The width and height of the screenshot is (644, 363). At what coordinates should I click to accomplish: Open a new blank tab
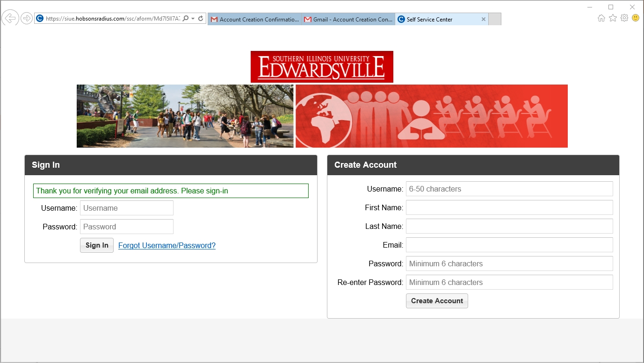495,19
